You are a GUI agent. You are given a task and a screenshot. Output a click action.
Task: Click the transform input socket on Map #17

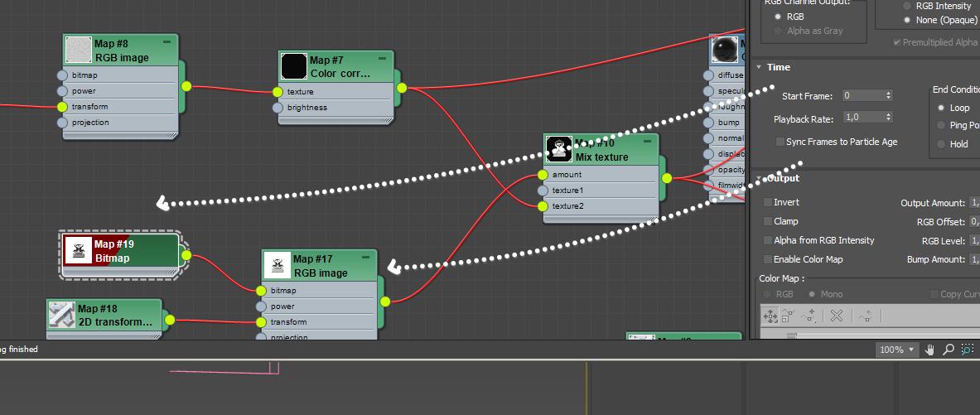pyautogui.click(x=261, y=322)
